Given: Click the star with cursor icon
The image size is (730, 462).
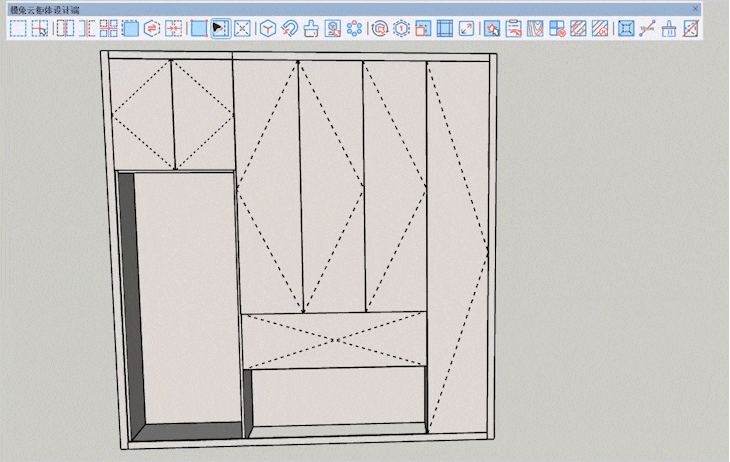Looking at the screenshot, I should [491, 29].
